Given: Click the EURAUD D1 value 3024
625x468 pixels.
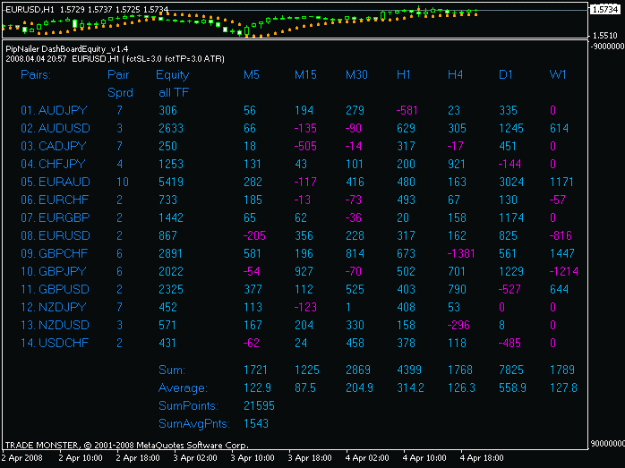Looking at the screenshot, I should pyautogui.click(x=511, y=182).
